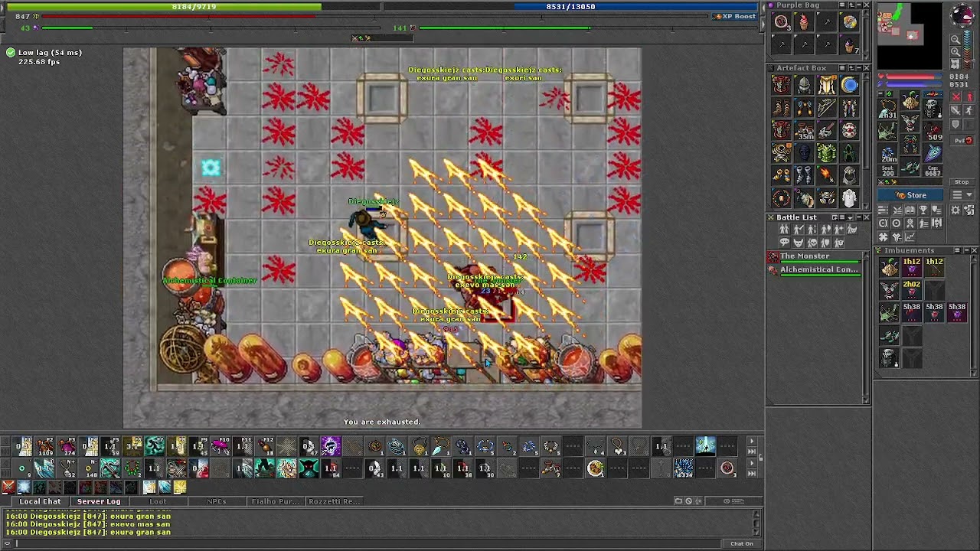980x551 pixels.
Task: Click the equipped ring slot 20m
Action: click(888, 152)
